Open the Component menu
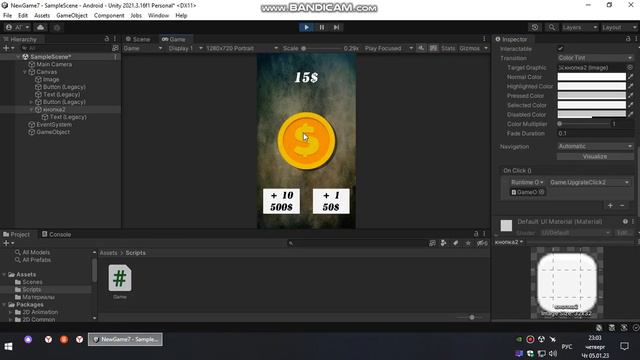The image size is (640, 360). 109,16
